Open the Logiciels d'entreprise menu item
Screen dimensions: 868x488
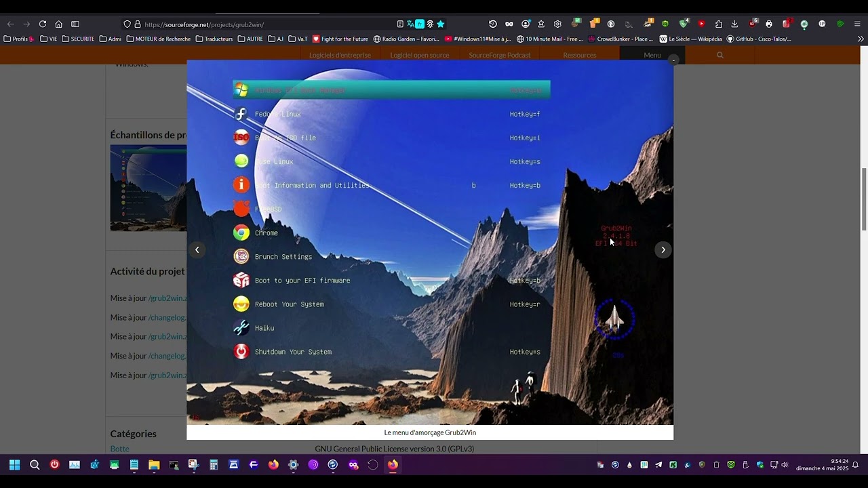coord(340,55)
